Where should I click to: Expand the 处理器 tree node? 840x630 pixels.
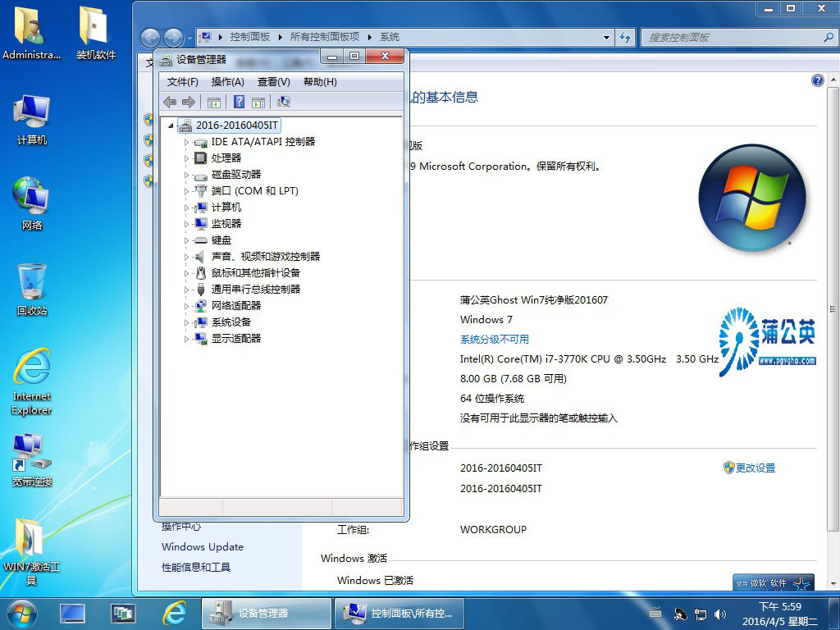187,158
